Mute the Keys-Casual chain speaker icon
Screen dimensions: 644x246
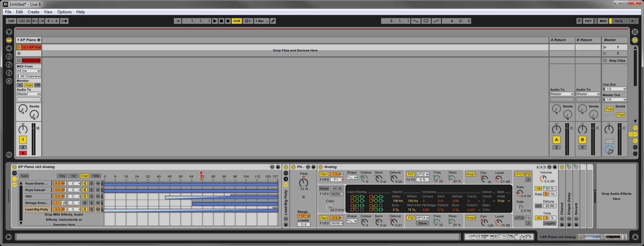coord(85,190)
